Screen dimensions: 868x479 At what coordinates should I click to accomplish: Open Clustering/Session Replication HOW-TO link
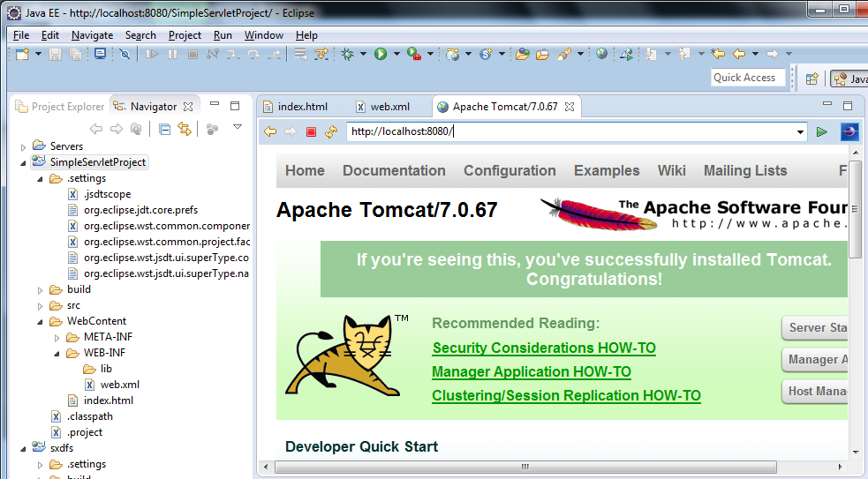(x=566, y=395)
